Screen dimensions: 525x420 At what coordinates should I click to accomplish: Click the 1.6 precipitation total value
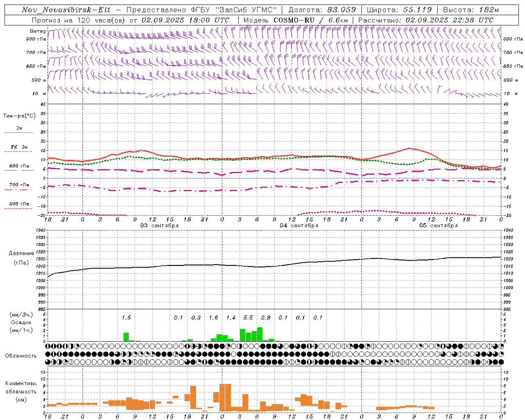213,317
